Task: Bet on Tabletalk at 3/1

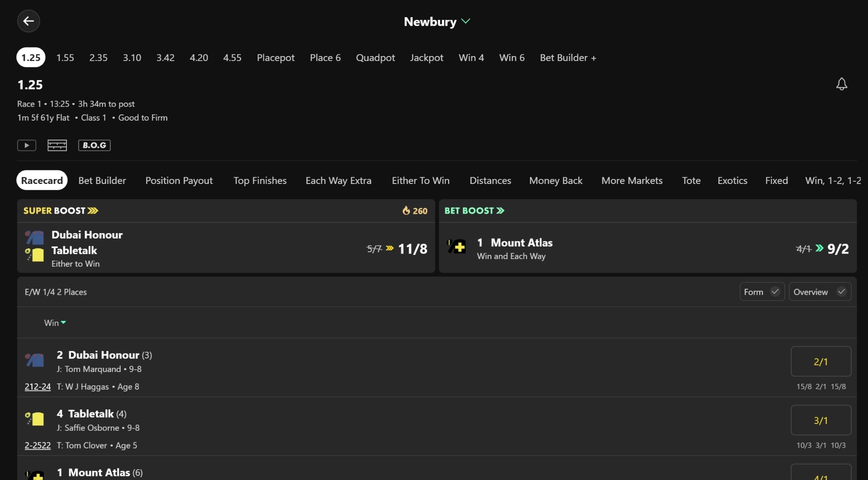Action: point(821,420)
